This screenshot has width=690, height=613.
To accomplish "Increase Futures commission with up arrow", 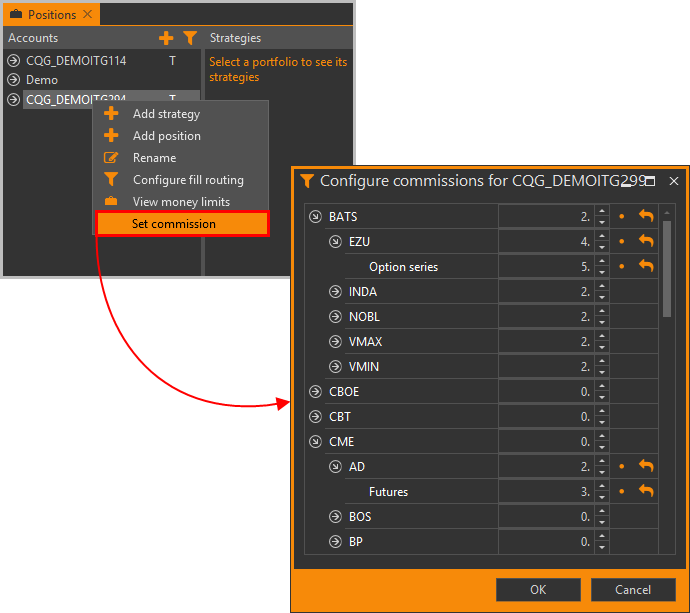I will pos(602,486).
